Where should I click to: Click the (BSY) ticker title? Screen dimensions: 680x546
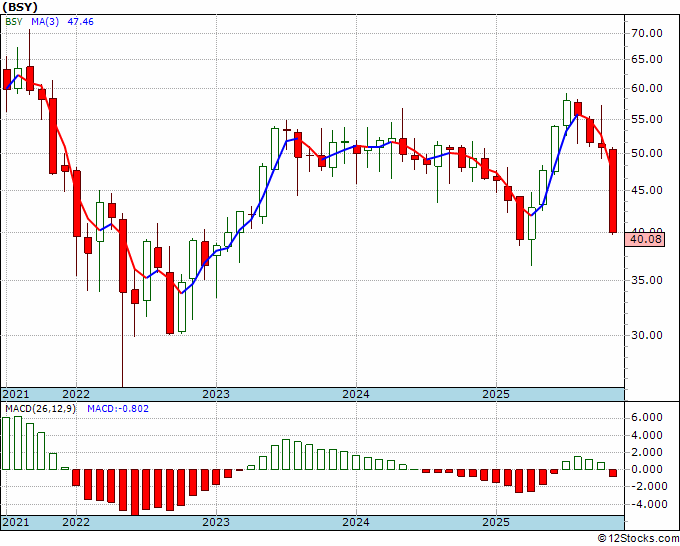pos(20,7)
